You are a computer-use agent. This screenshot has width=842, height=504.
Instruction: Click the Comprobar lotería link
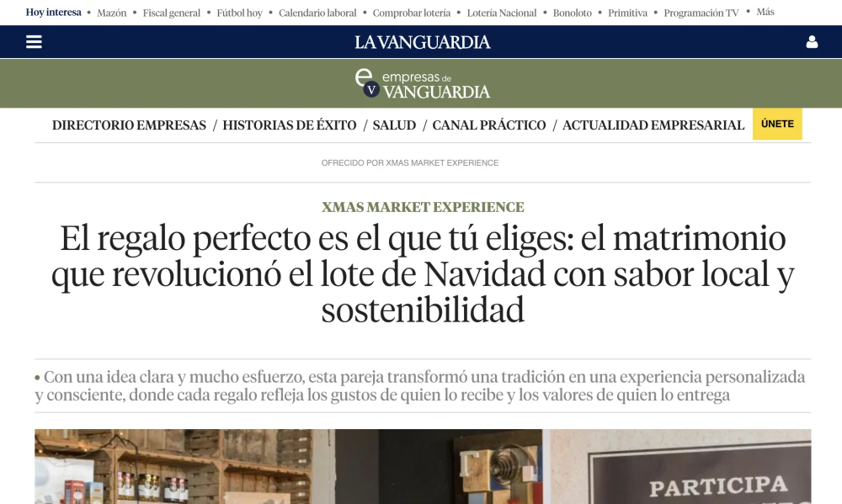412,13
